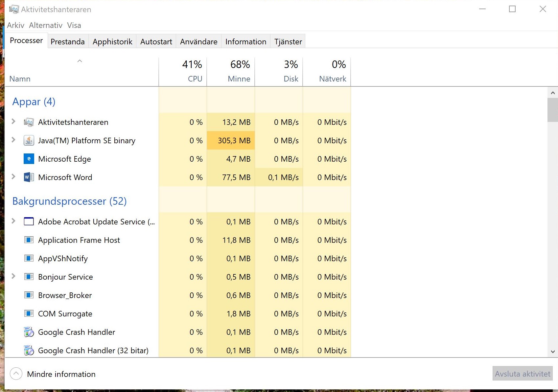Click the Appar (4) group heading
Image resolution: width=558 pixels, height=392 pixels.
tap(34, 102)
